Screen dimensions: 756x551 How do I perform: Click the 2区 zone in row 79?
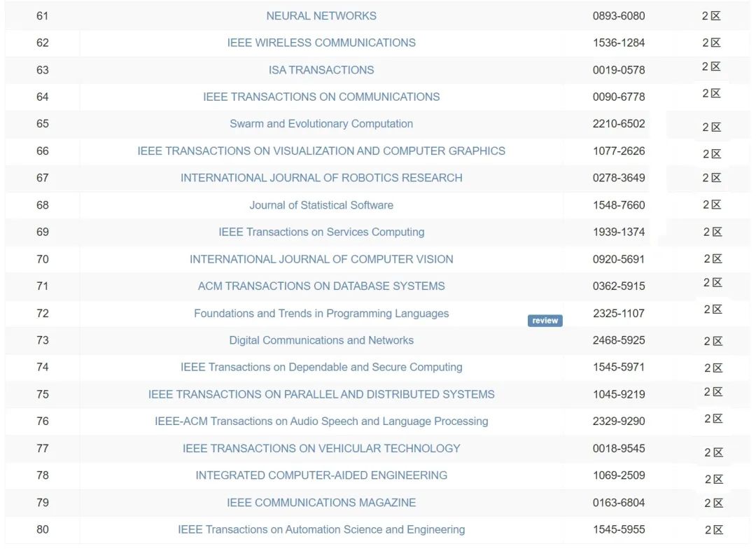pyautogui.click(x=713, y=503)
